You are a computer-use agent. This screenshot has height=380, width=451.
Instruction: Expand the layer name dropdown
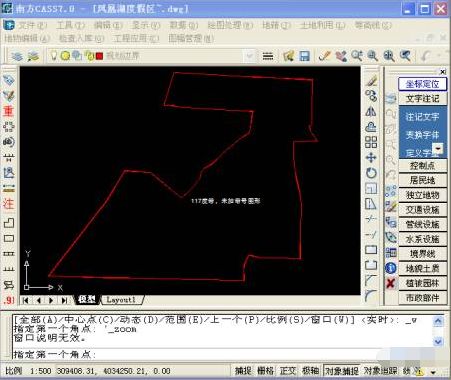pos(249,56)
